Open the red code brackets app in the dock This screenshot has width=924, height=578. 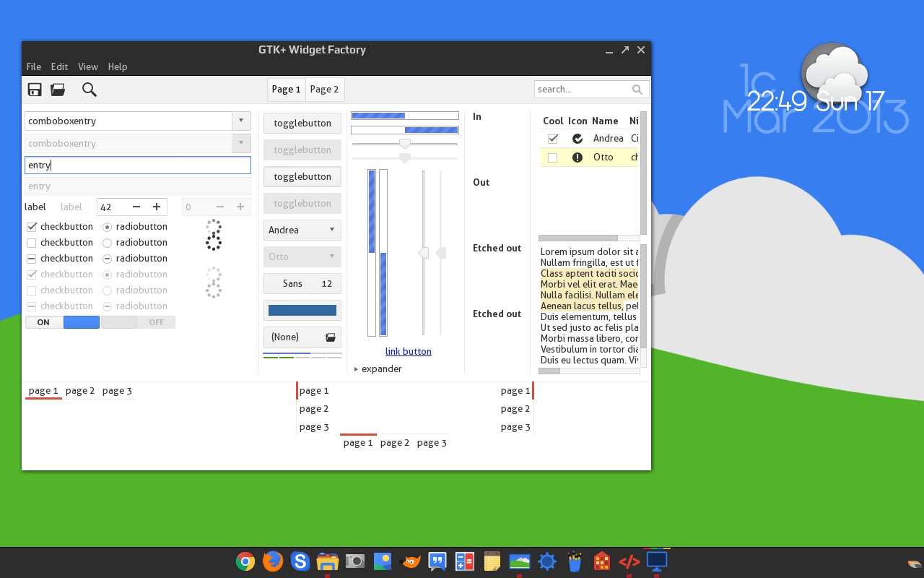[629, 561]
